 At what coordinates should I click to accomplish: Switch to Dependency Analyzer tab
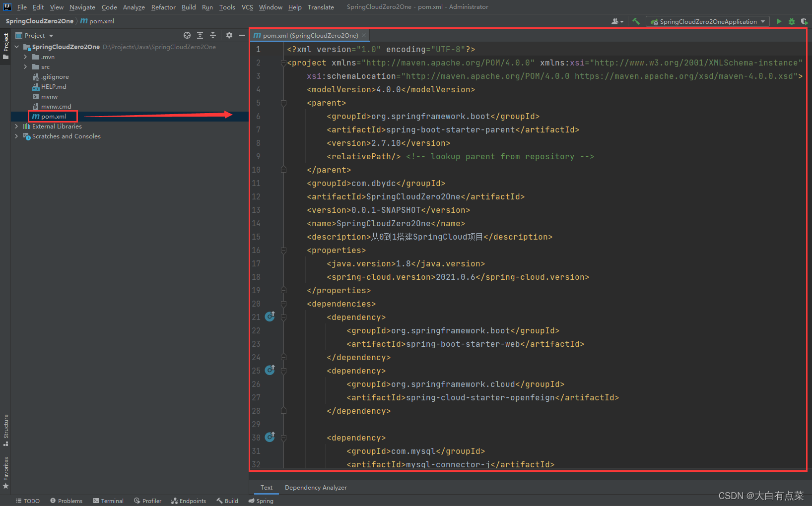[316, 487]
